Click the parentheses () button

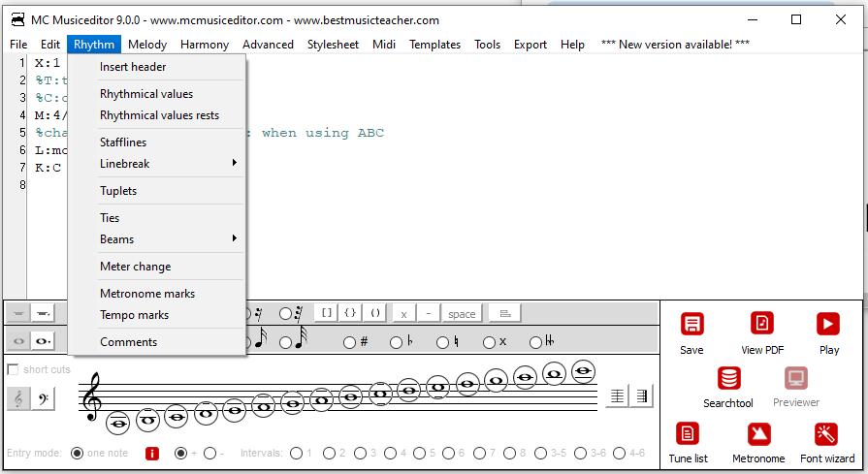(374, 313)
